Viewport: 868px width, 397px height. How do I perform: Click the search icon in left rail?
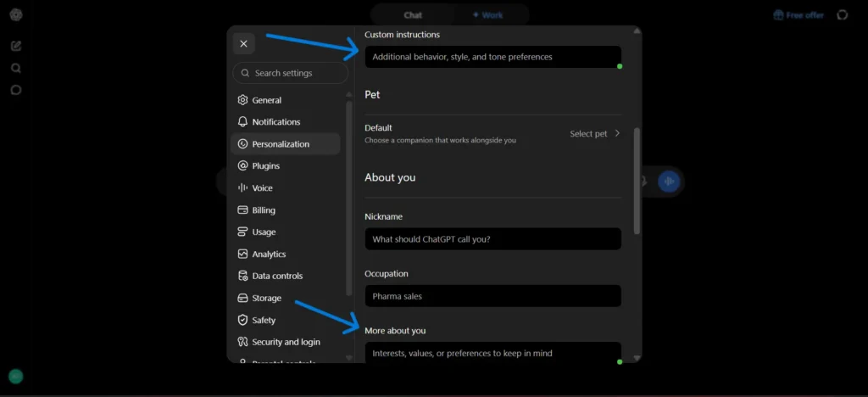[x=16, y=68]
